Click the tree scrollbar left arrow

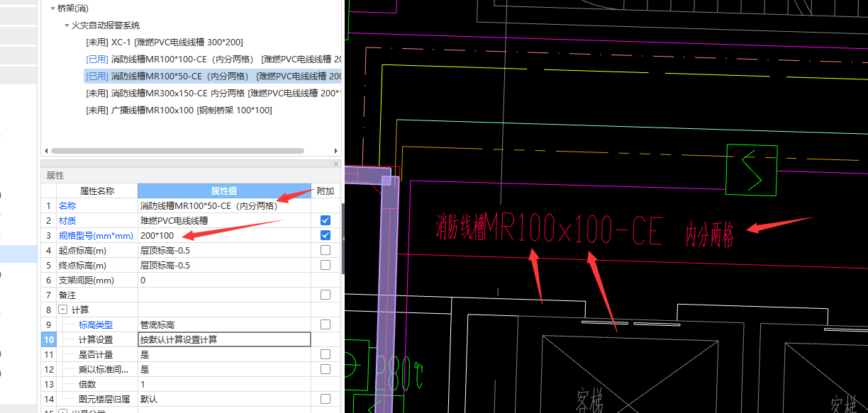pyautogui.click(x=46, y=151)
